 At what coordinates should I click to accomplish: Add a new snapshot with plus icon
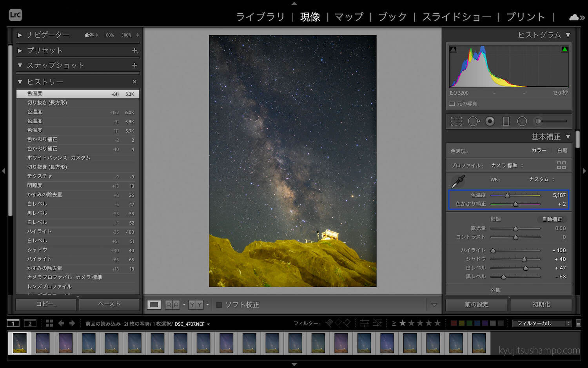coord(134,65)
